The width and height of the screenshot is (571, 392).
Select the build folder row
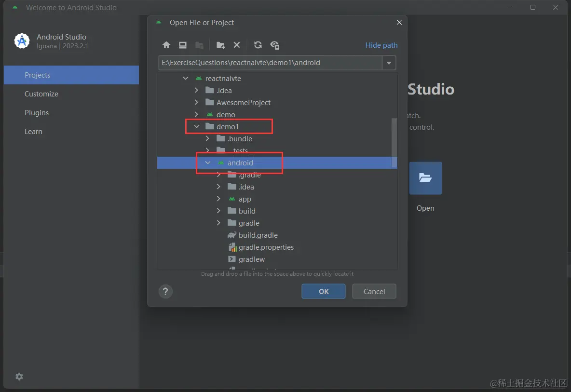tap(277, 211)
